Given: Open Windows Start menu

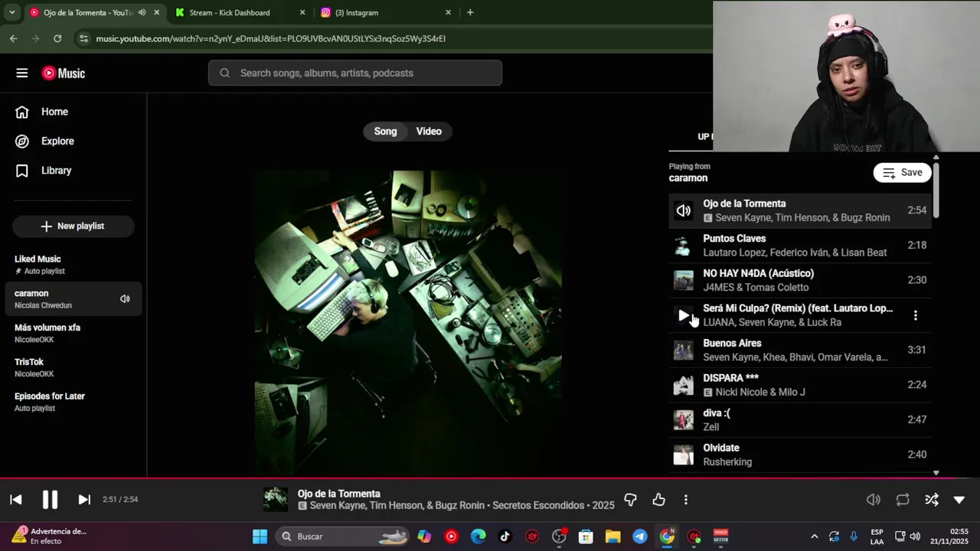Looking at the screenshot, I should point(260,536).
